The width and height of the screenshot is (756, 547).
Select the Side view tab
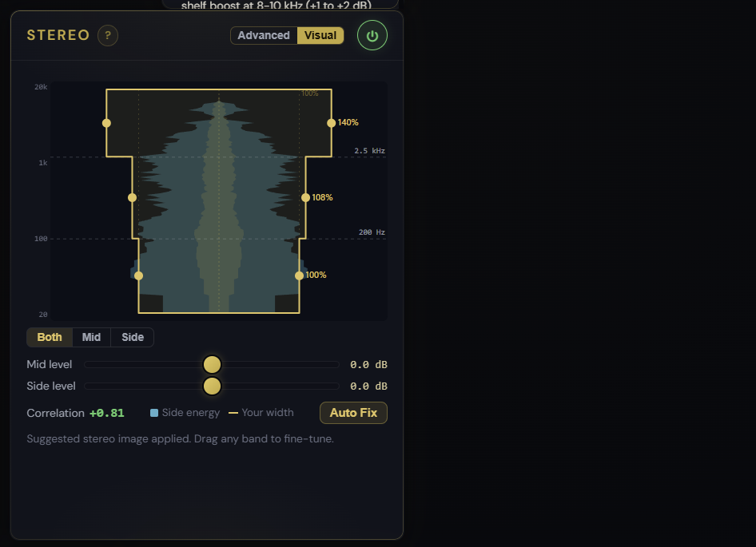click(x=133, y=337)
